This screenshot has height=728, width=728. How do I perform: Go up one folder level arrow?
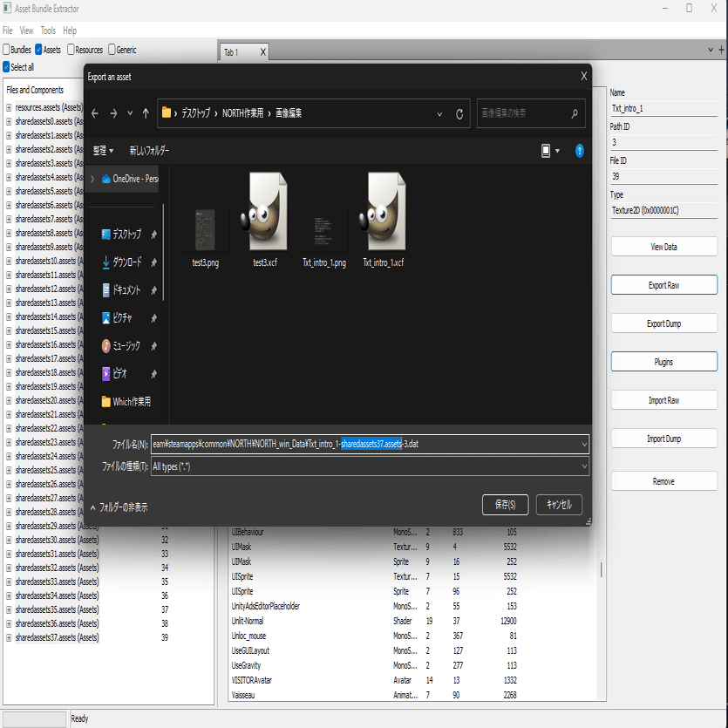click(x=146, y=113)
